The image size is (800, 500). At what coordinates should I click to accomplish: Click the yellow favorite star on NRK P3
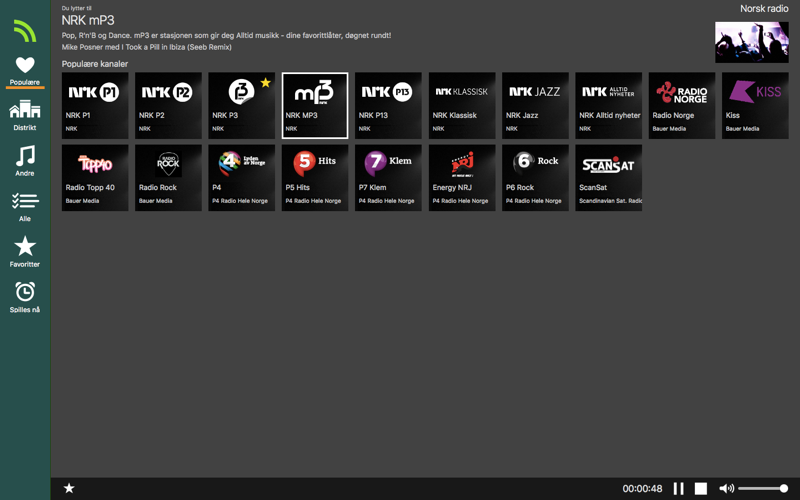coord(266,82)
